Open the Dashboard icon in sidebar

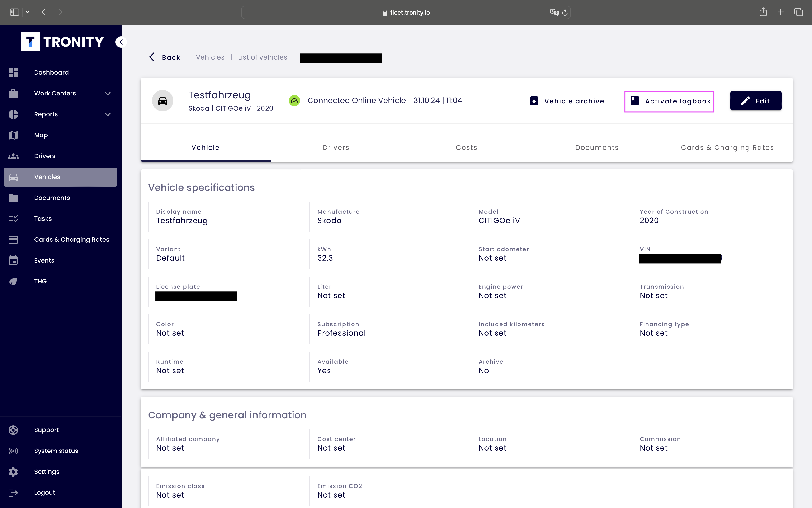[13, 72]
